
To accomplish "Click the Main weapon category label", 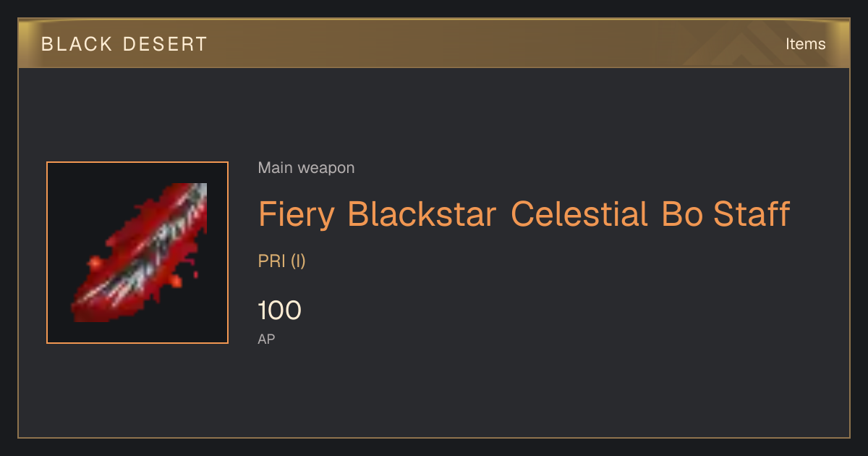I will coord(306,168).
